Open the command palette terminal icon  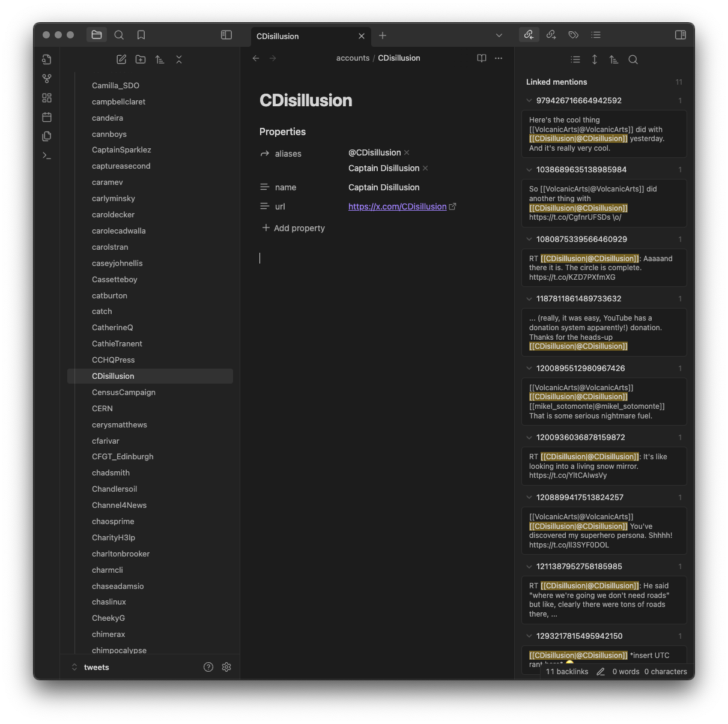pos(47,155)
